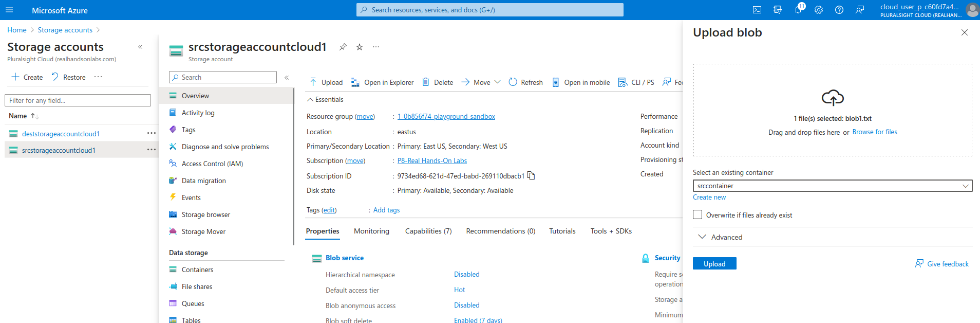
Task: Open Containers in the Data storage menu
Action: click(x=197, y=270)
